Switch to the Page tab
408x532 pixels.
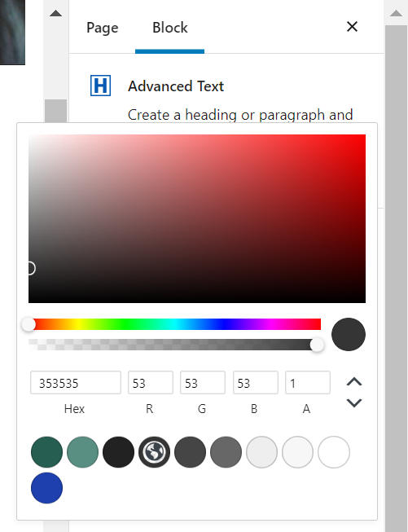coord(103,28)
